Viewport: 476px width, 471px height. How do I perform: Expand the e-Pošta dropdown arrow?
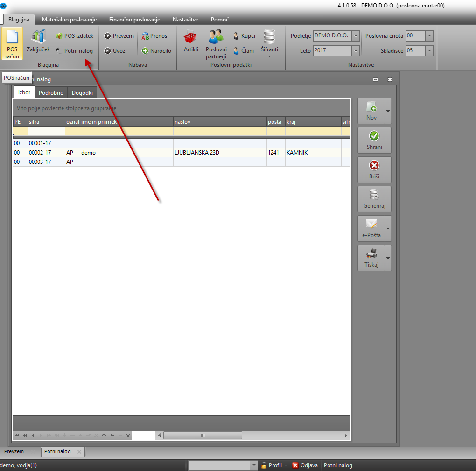pos(388,229)
